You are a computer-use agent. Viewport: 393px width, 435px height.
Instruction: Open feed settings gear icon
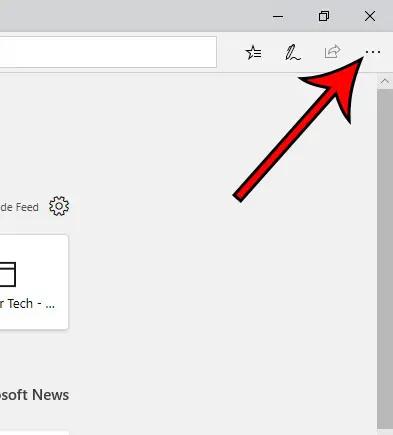pyautogui.click(x=59, y=206)
